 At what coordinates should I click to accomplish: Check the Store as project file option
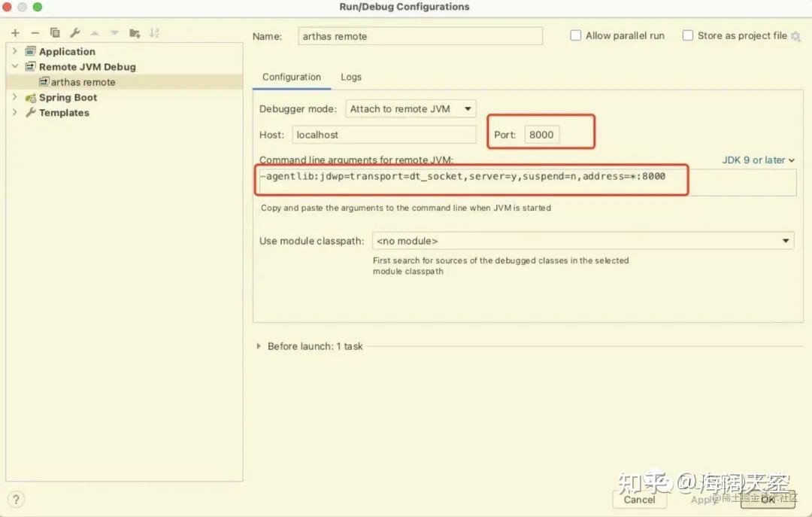(x=687, y=35)
